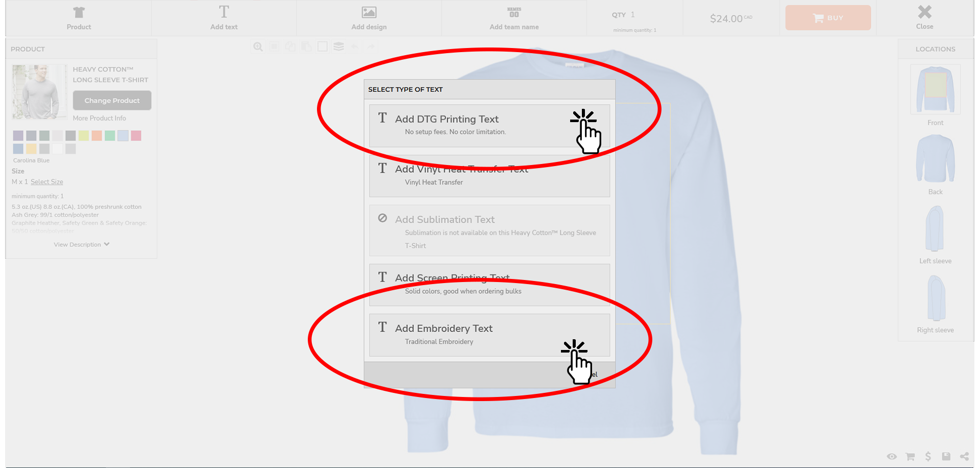
Task: Switch to the Add team name tab
Action: pyautogui.click(x=513, y=18)
